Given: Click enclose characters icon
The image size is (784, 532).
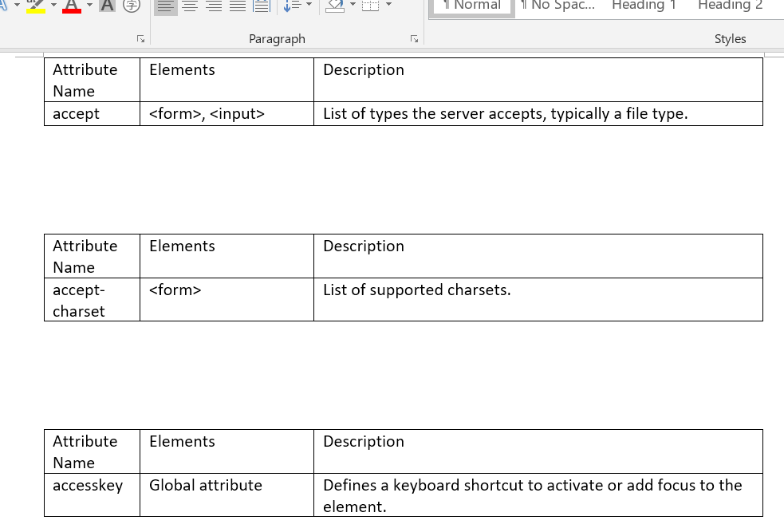Looking at the screenshot, I should coord(132,6).
